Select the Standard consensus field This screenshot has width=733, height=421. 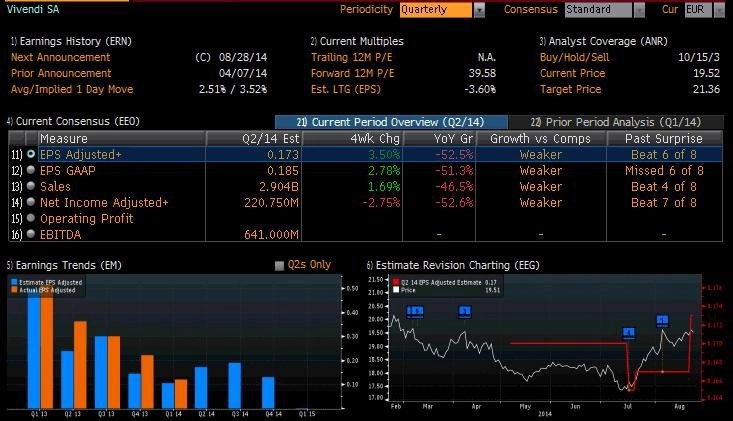pyautogui.click(x=598, y=10)
